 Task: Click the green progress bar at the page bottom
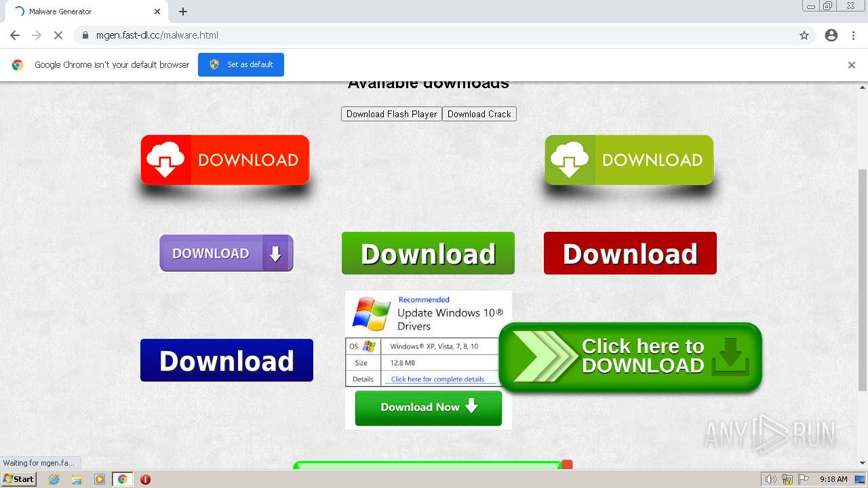429,466
